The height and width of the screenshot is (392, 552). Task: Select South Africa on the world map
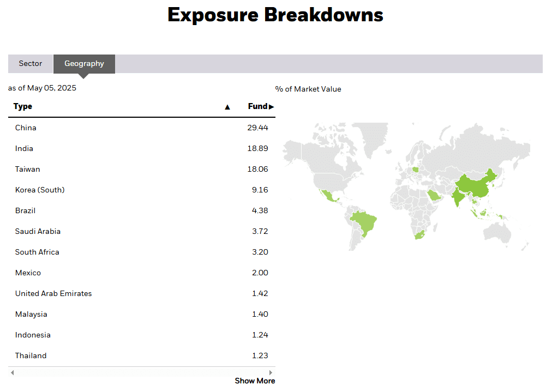pyautogui.click(x=419, y=235)
